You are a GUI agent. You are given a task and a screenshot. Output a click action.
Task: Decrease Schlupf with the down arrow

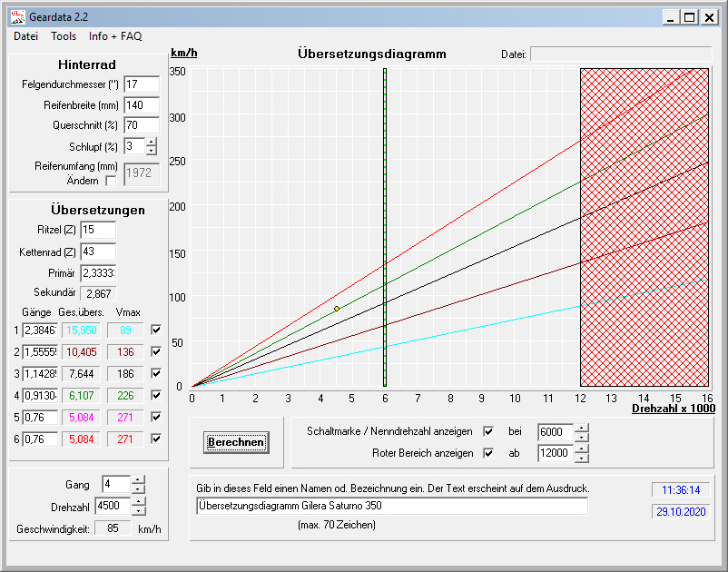[152, 151]
